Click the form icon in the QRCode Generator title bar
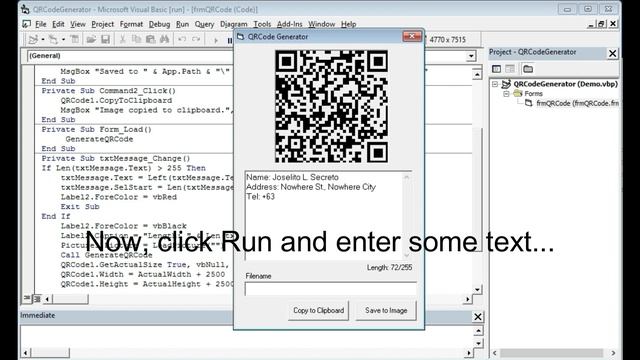 [x=241, y=37]
